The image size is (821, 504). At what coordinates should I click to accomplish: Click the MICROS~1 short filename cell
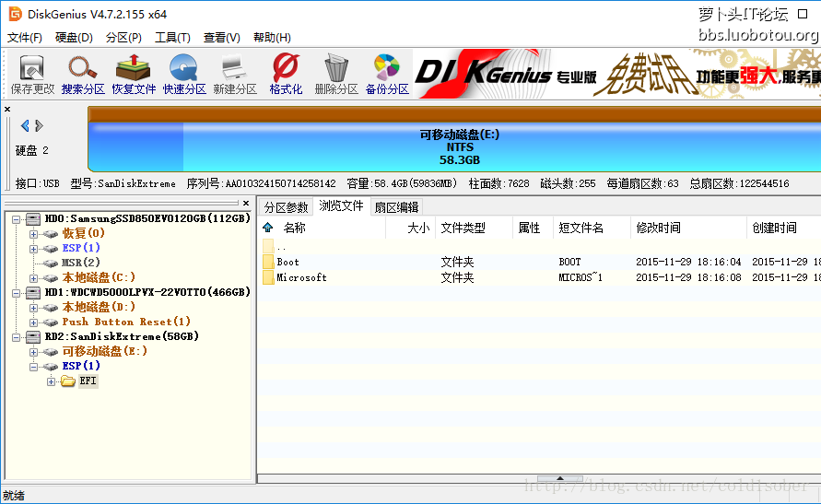[x=581, y=277]
